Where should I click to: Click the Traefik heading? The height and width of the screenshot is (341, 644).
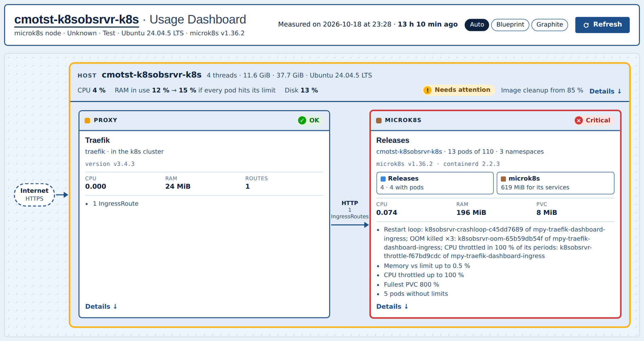point(97,140)
